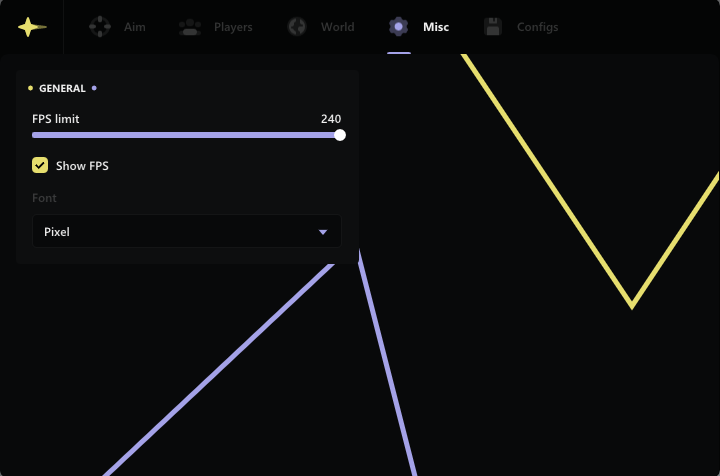Click the yellow dot before GENERAL
Viewport: 720px width, 476px height.
[31, 89]
